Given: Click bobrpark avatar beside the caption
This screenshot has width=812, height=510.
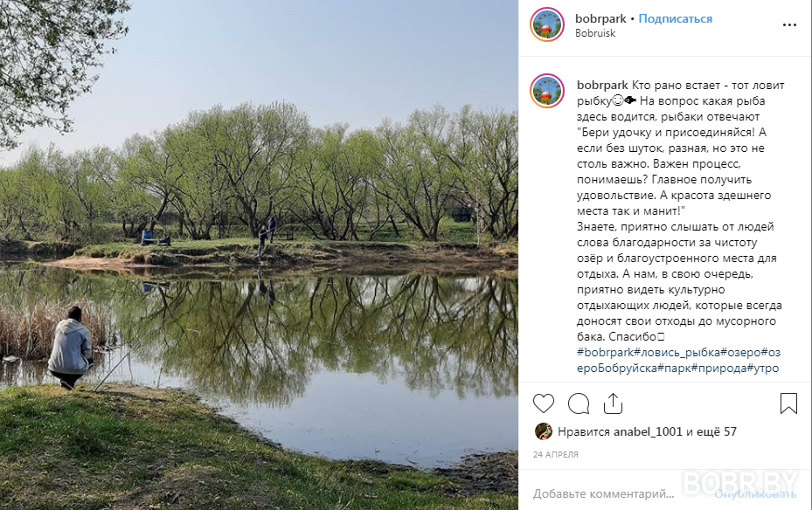Looking at the screenshot, I should pyautogui.click(x=547, y=91).
